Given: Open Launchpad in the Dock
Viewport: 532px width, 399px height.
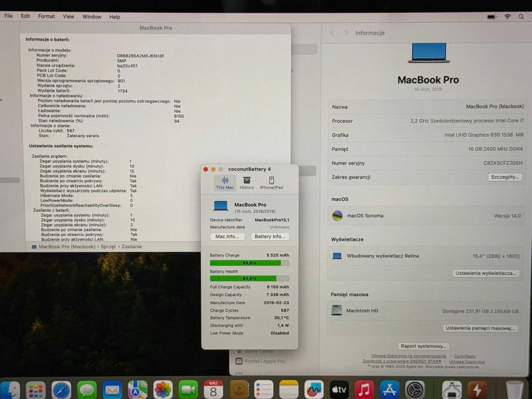Looking at the screenshot, I should [35, 389].
